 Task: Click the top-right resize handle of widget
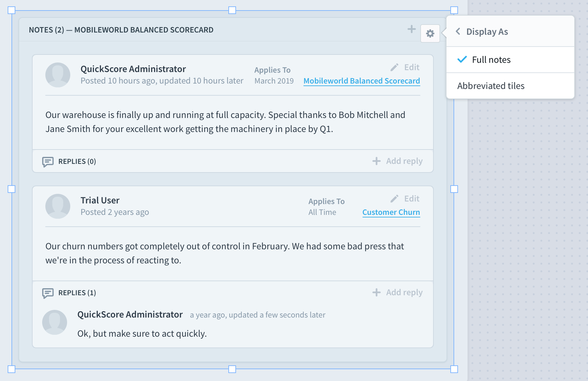pyautogui.click(x=454, y=10)
